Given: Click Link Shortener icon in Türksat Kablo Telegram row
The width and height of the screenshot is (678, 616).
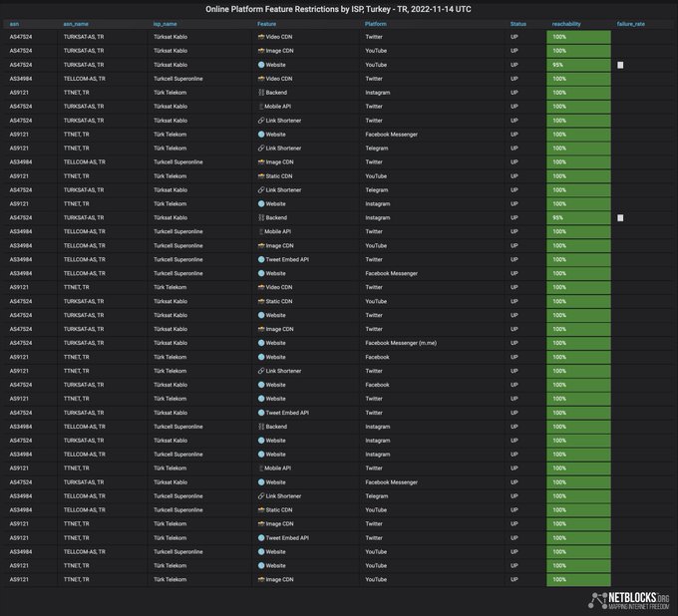Looking at the screenshot, I should click(x=261, y=190).
